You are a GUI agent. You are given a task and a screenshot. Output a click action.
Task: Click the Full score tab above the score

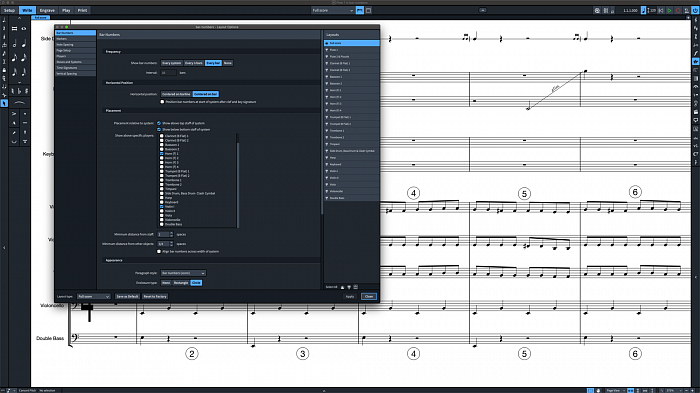tap(41, 17)
